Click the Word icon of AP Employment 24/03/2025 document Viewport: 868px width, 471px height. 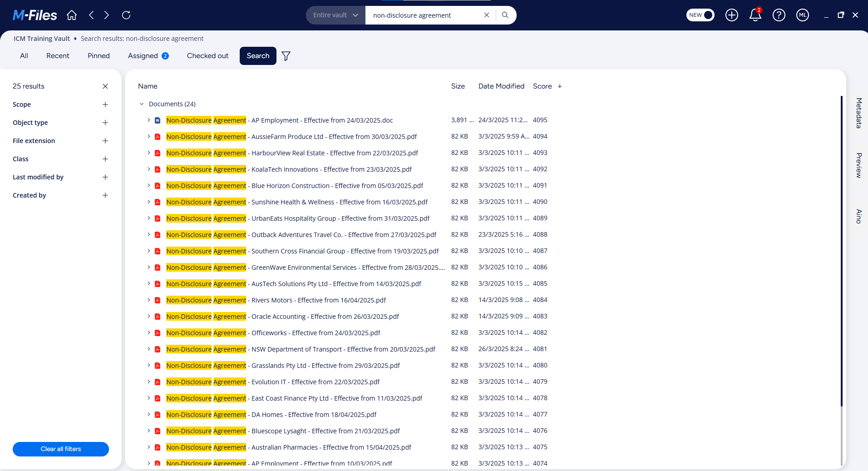tap(158, 120)
